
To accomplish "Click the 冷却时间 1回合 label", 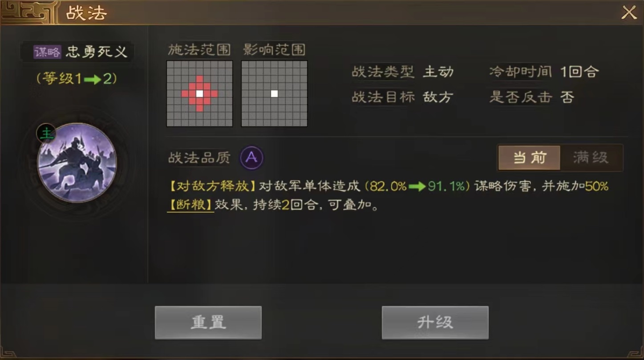I will pyautogui.click(x=544, y=72).
